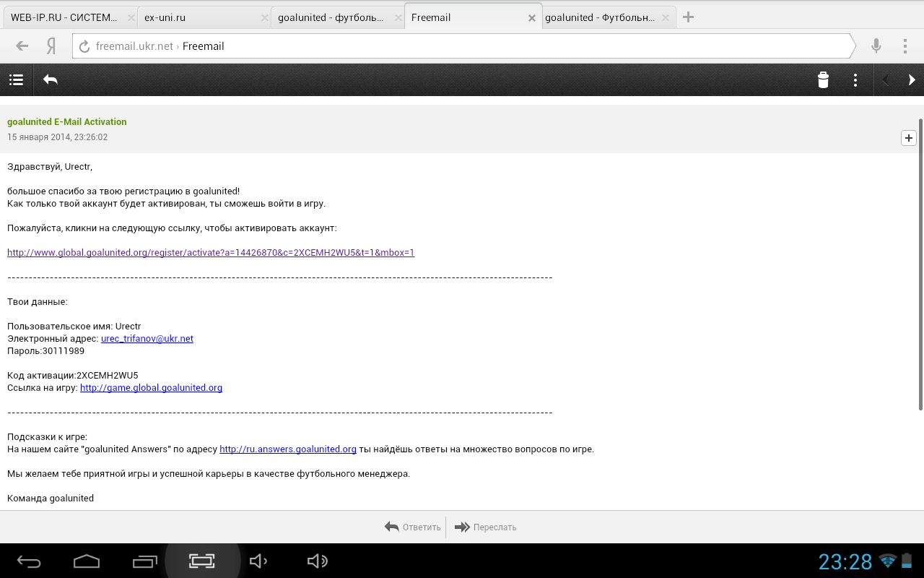Image resolution: width=924 pixels, height=578 pixels.
Task: Open the mail folders list menu icon
Action: point(16,80)
